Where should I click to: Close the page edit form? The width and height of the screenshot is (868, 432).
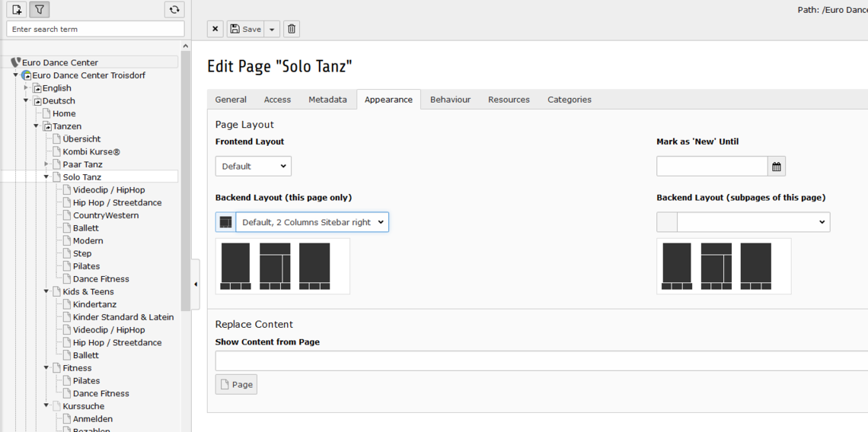pos(215,29)
